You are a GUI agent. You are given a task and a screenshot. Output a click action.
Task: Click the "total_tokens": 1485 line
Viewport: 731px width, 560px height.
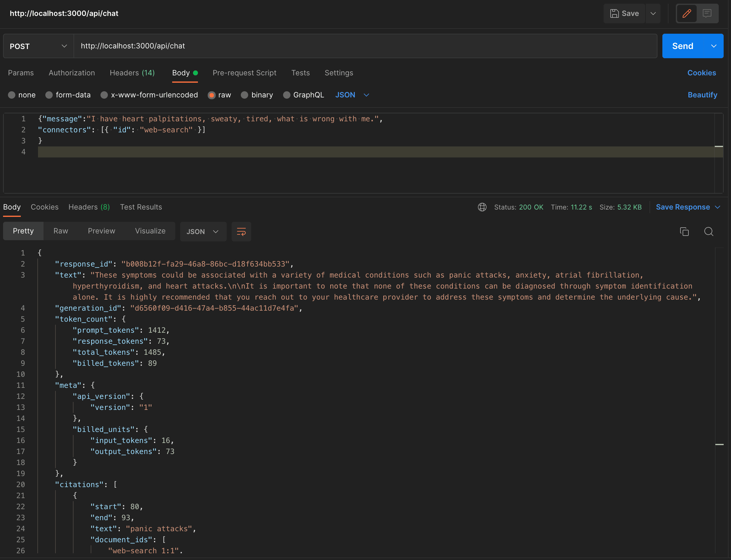click(x=119, y=352)
